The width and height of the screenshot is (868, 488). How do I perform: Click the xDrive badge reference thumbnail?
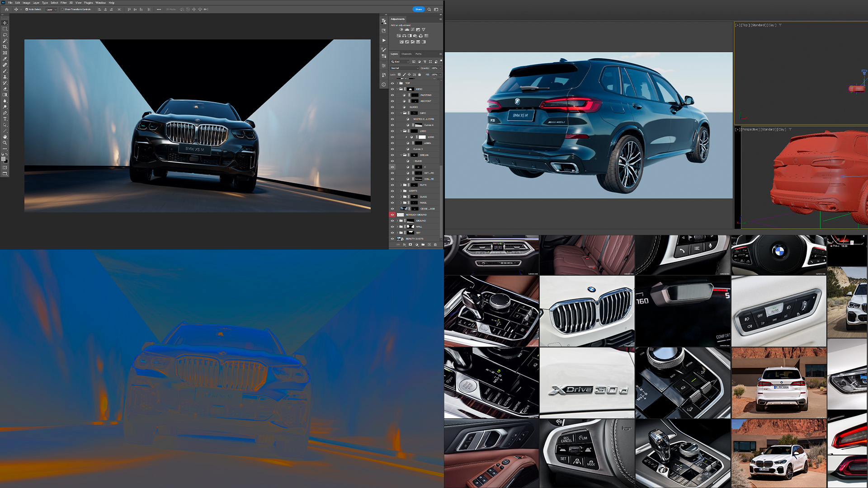click(x=587, y=382)
